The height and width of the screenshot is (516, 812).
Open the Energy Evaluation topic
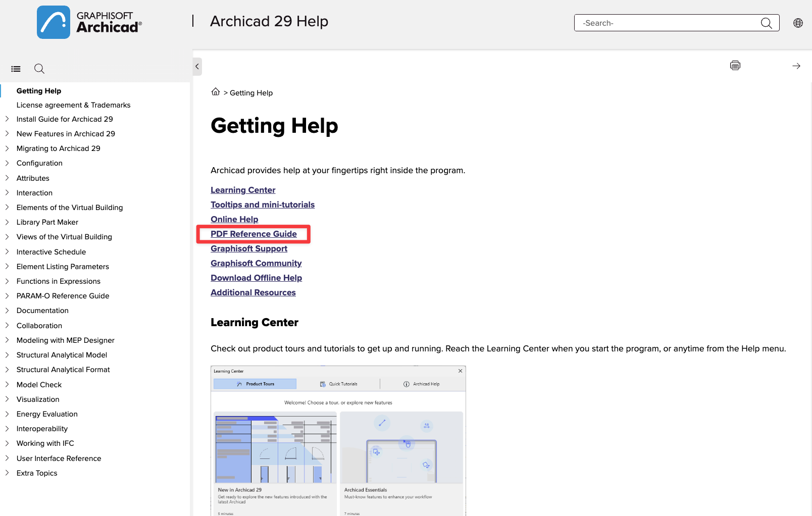point(47,414)
